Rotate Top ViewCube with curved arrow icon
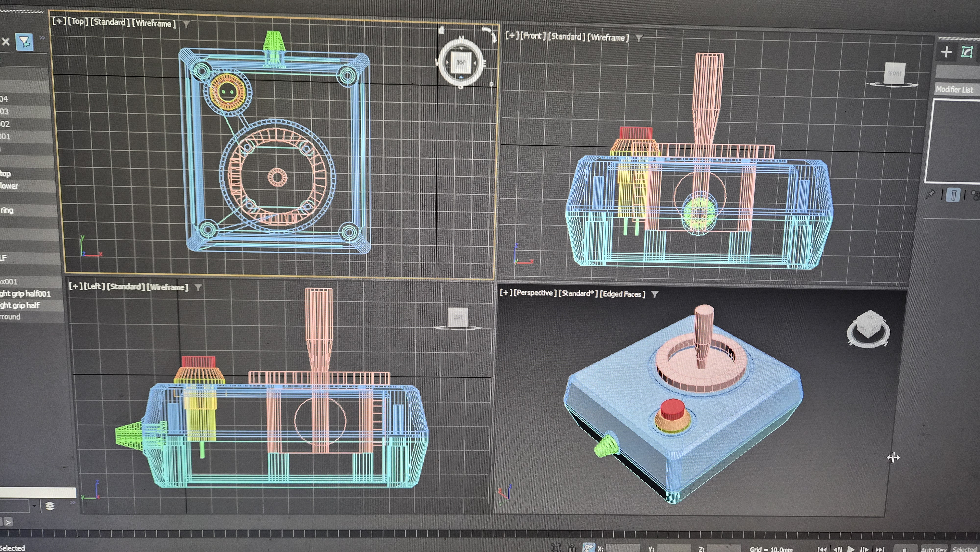980x552 pixels. pos(489,34)
